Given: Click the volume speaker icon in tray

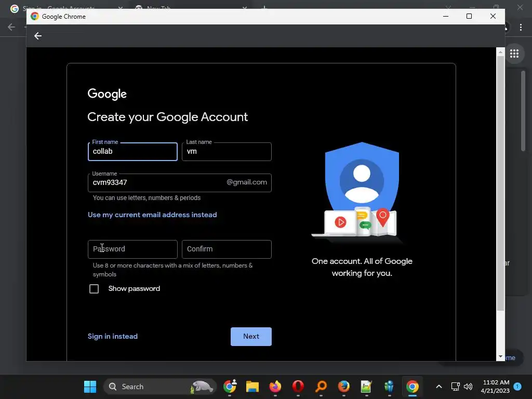Looking at the screenshot, I should pos(468,387).
